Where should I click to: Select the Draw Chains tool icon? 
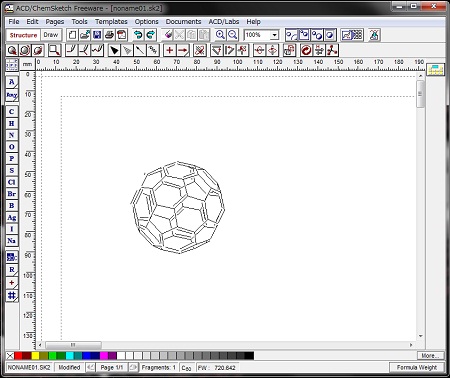pyautogui.click(x=97, y=50)
